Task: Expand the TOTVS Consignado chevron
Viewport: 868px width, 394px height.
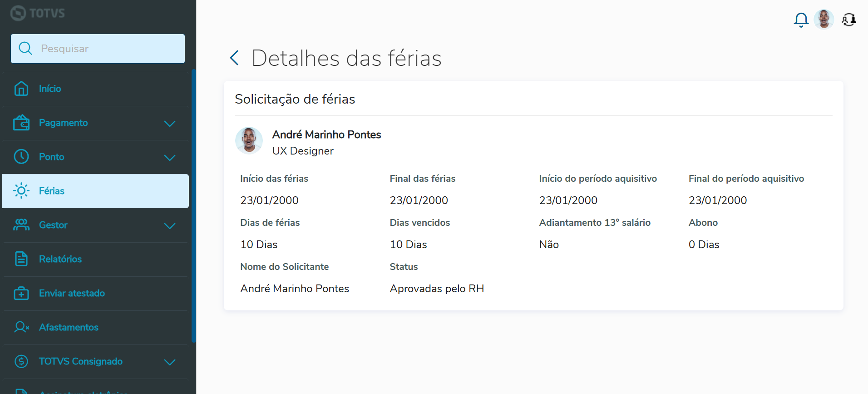Action: (x=170, y=362)
